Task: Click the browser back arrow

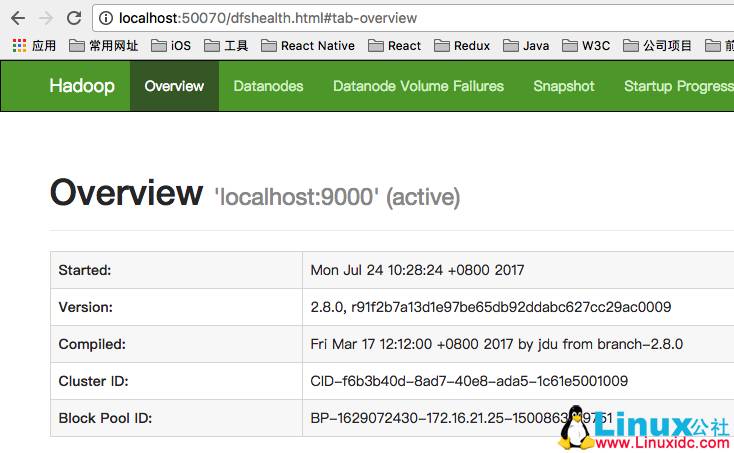Action: (x=18, y=18)
